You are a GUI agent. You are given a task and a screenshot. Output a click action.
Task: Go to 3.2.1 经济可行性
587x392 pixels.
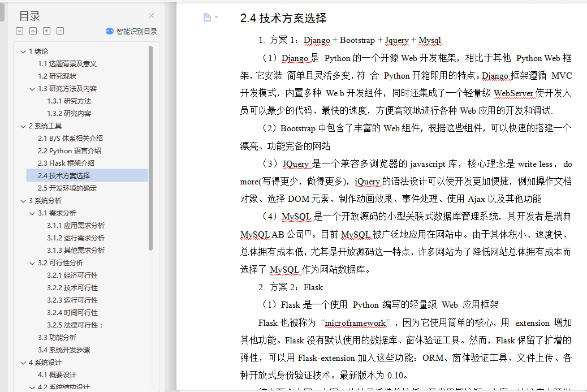coord(72,275)
